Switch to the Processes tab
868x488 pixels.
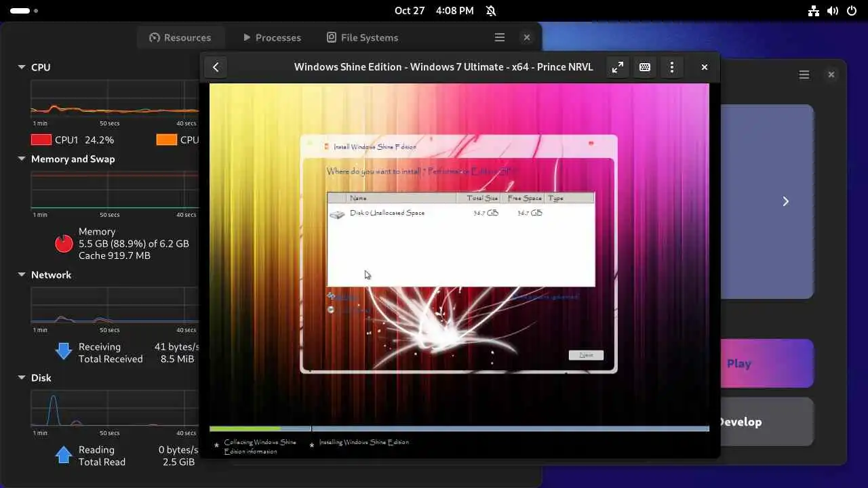pyautogui.click(x=271, y=37)
